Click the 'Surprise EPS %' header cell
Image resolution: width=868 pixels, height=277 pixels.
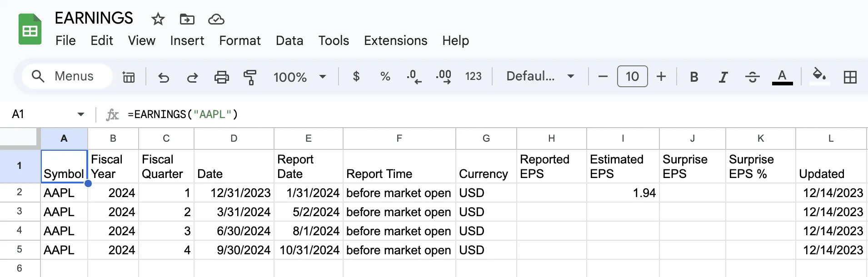(760, 166)
